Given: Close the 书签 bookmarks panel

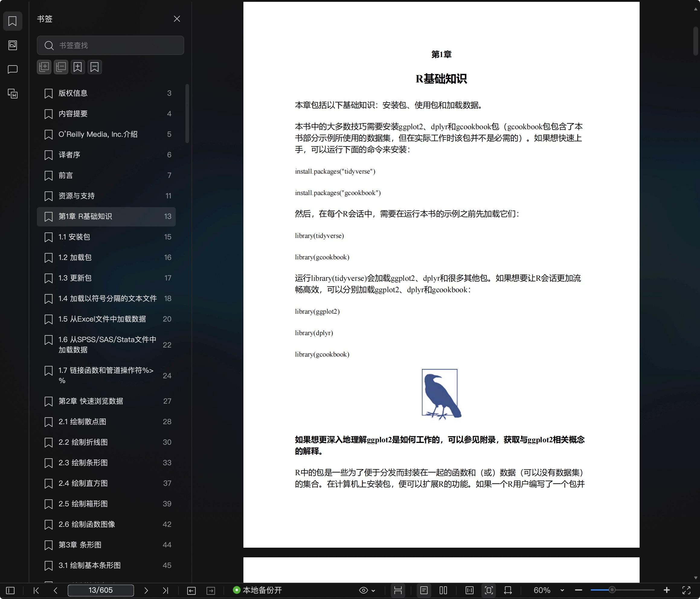Looking at the screenshot, I should click(177, 19).
